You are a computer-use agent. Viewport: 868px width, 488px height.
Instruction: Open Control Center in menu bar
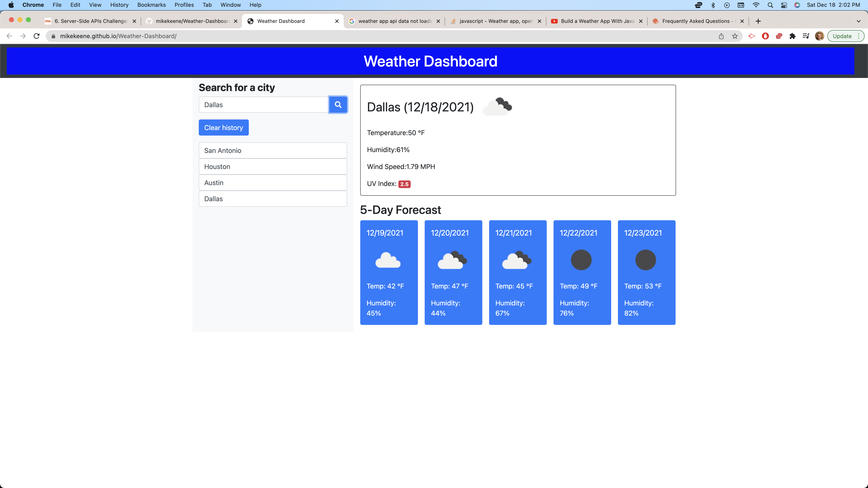(784, 5)
